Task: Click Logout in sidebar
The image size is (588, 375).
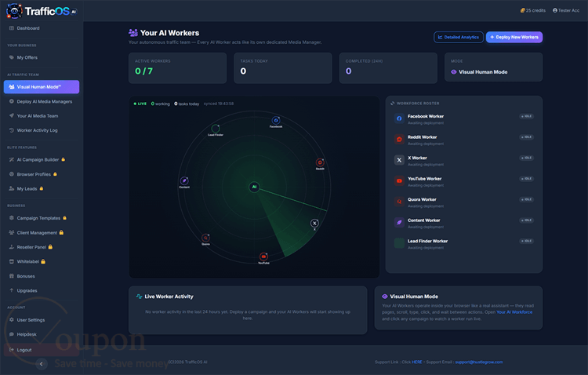Action: coord(42,350)
